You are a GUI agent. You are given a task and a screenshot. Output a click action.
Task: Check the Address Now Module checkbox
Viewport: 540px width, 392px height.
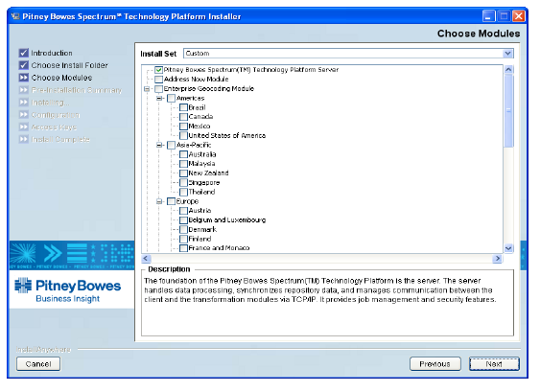[159, 80]
